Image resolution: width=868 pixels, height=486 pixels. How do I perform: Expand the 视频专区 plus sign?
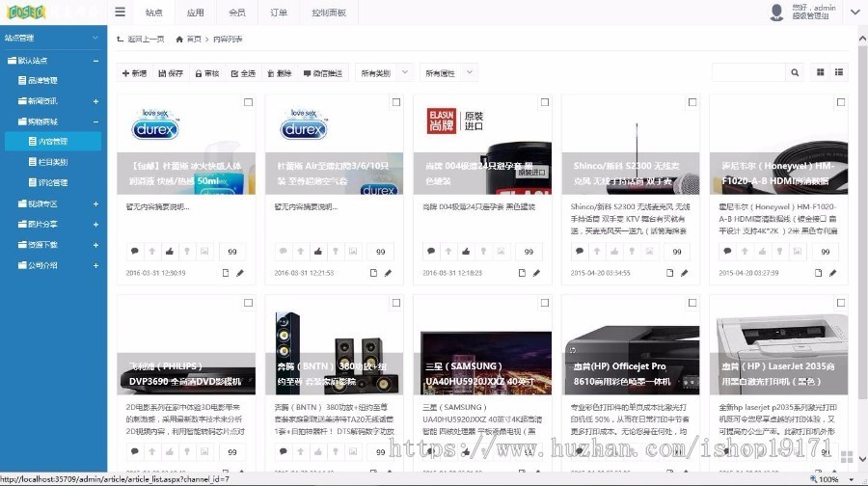coord(95,204)
